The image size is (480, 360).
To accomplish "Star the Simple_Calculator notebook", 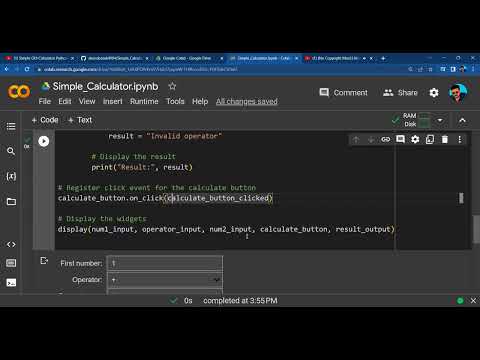I will 172,86.
